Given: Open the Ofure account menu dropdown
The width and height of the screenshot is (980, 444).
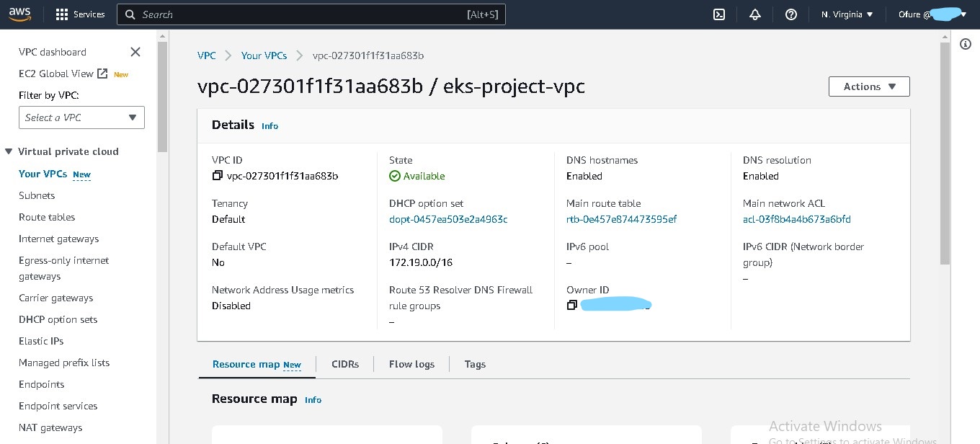Looking at the screenshot, I should tap(932, 14).
